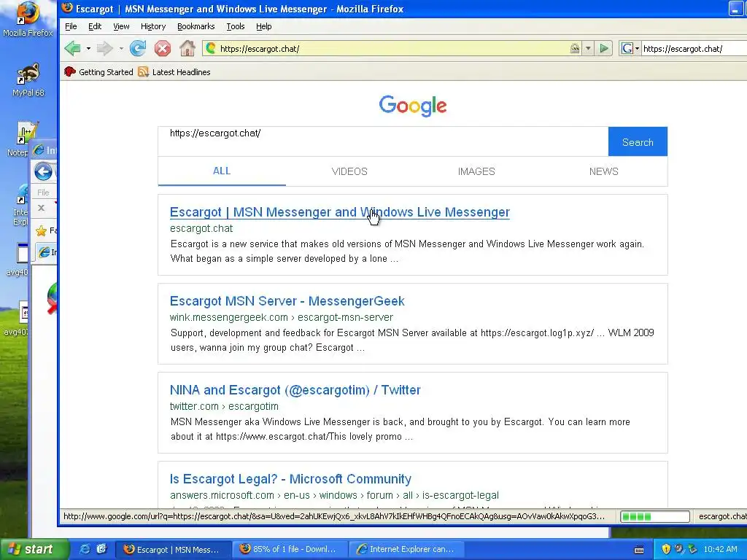Click the green Go arrow beside address bar
Image resolution: width=747 pixels, height=560 pixels.
604,48
